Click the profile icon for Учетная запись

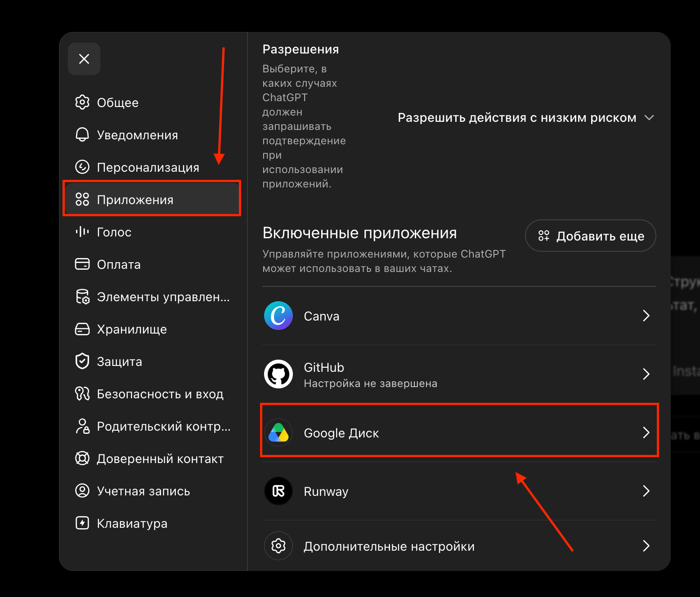tap(82, 491)
